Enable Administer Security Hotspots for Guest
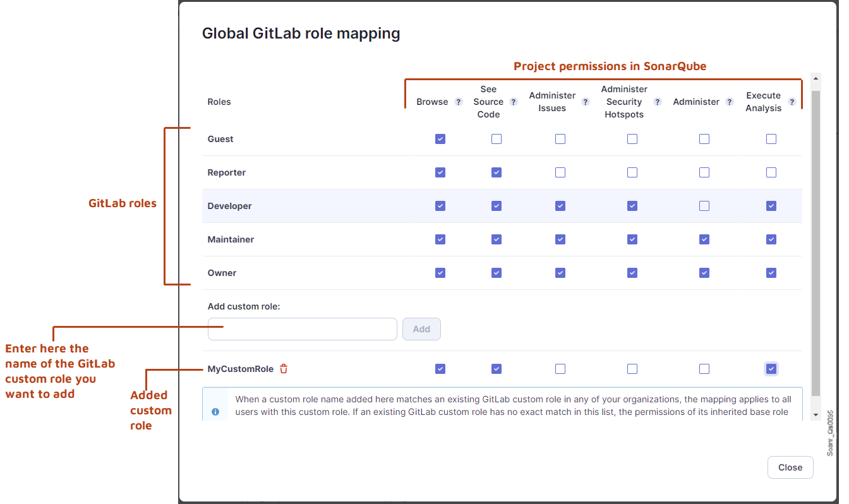The image size is (849, 504). pyautogui.click(x=632, y=139)
